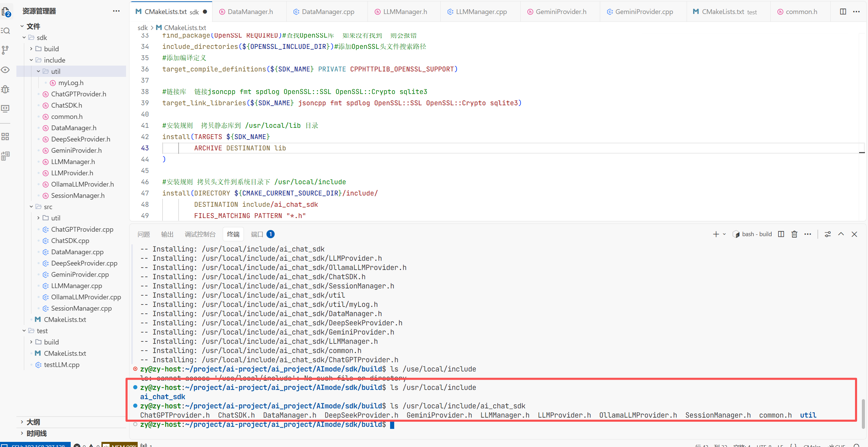Open the Source Control view icon
This screenshot has width=868, height=447.
[x=6, y=50]
